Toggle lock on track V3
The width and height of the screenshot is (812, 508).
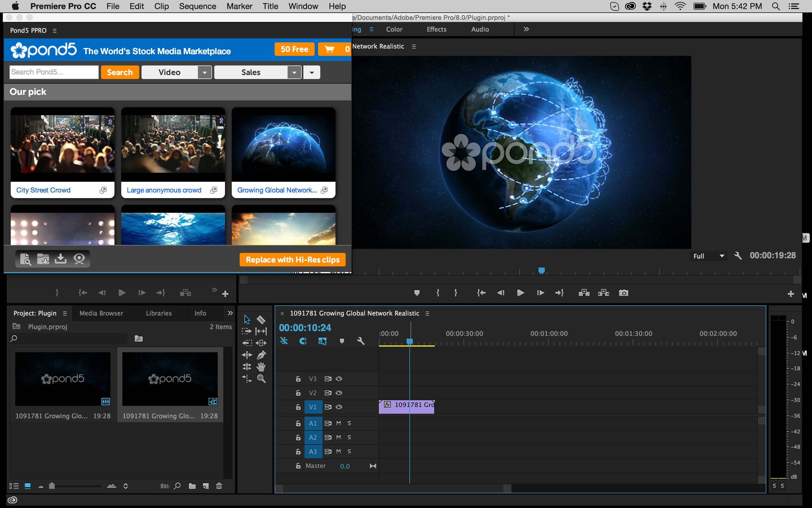click(298, 379)
